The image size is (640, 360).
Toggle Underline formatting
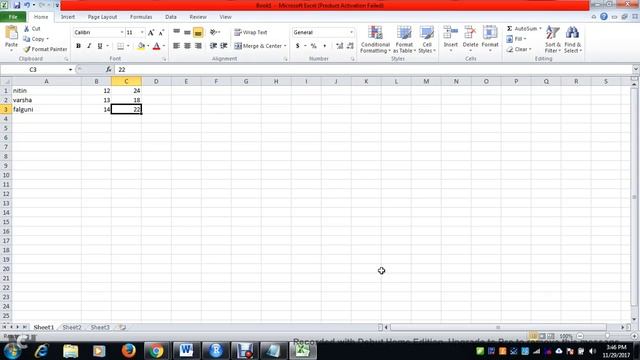(100, 46)
